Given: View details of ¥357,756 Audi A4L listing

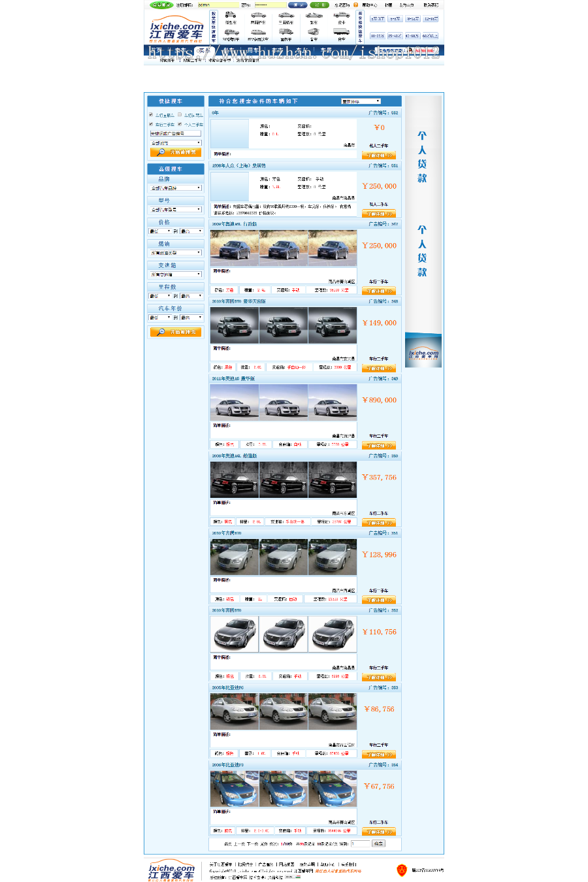Looking at the screenshot, I should click(379, 523).
